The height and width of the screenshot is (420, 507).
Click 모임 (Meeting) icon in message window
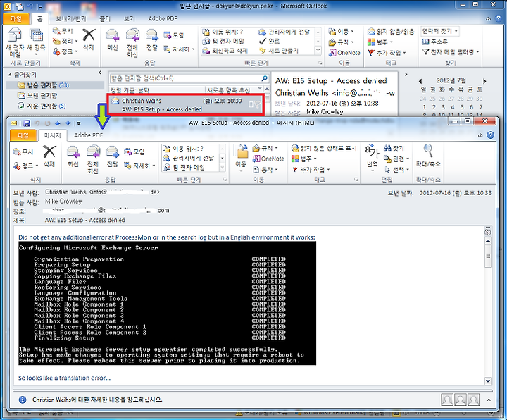pos(134,152)
